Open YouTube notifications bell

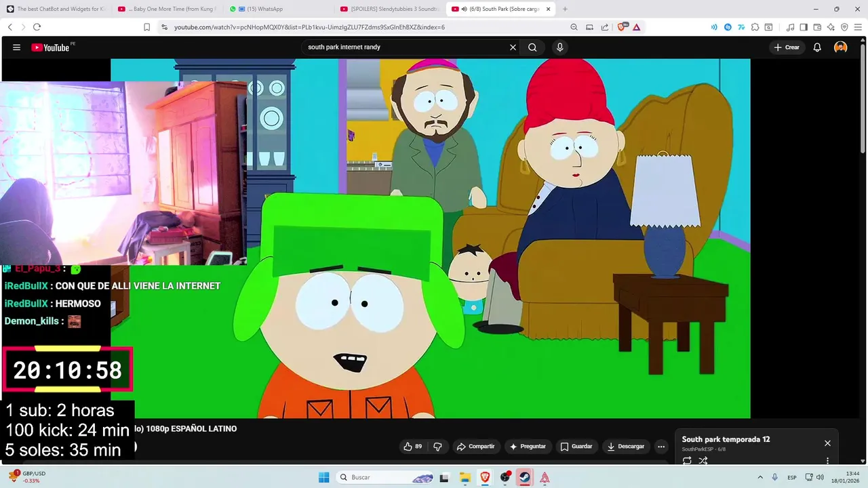pyautogui.click(x=817, y=47)
